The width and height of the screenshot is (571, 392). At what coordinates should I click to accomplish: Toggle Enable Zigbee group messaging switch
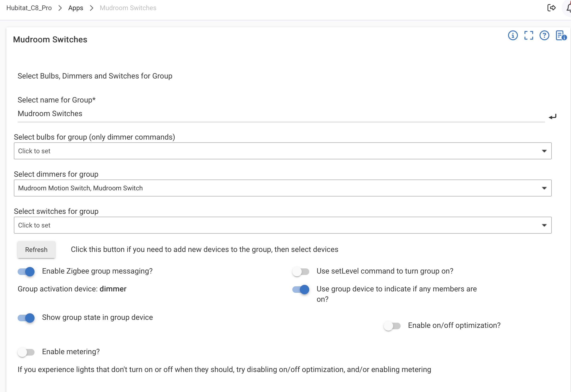(26, 272)
